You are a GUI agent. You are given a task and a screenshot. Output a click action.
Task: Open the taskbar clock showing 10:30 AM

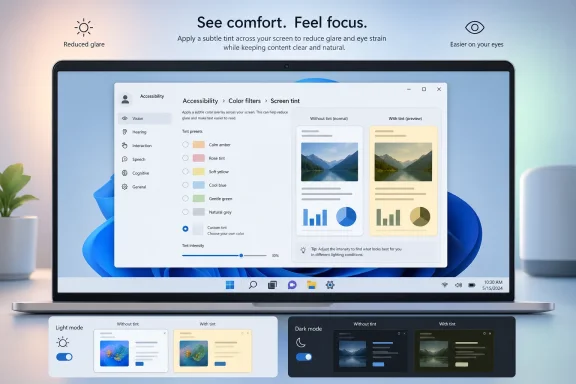[x=492, y=285]
